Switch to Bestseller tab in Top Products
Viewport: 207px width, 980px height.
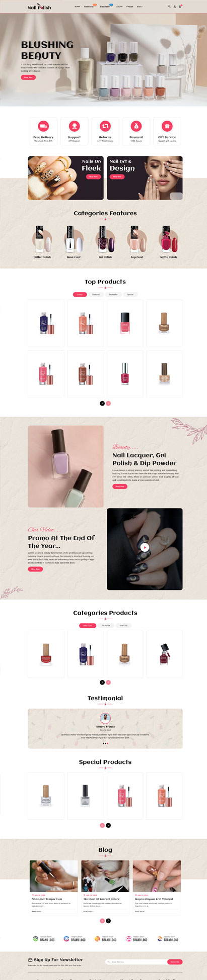113,295
